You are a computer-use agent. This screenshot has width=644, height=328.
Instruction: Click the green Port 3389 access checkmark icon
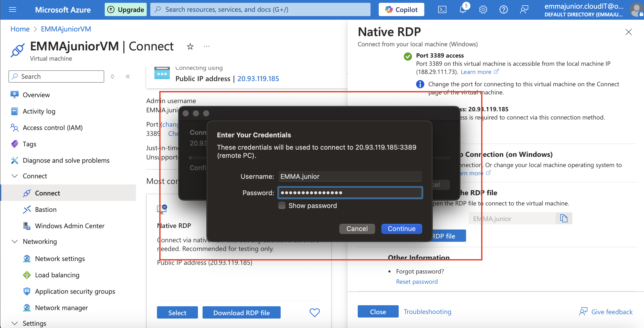pos(408,56)
